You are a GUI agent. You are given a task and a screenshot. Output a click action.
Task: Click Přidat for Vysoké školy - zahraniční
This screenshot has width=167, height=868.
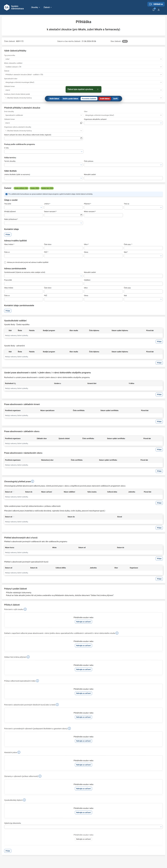[x=159, y=363]
